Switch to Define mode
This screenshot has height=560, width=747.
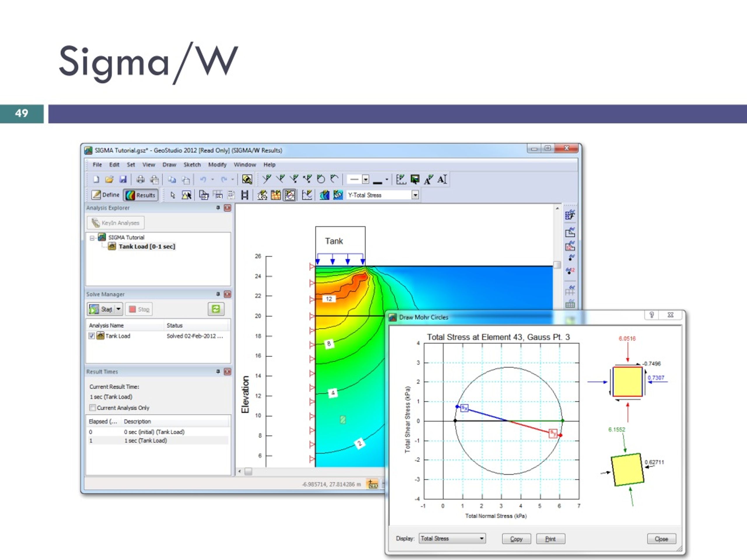pyautogui.click(x=105, y=195)
